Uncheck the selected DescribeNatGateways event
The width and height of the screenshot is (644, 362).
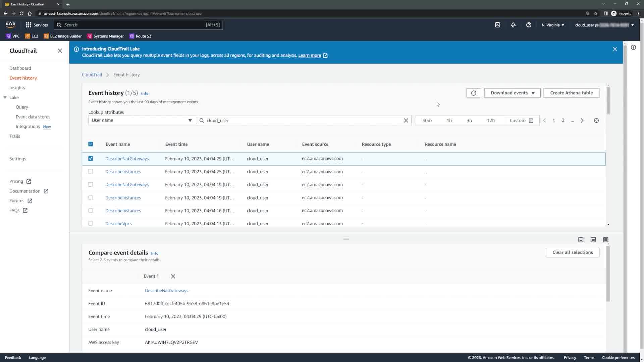[x=91, y=159]
